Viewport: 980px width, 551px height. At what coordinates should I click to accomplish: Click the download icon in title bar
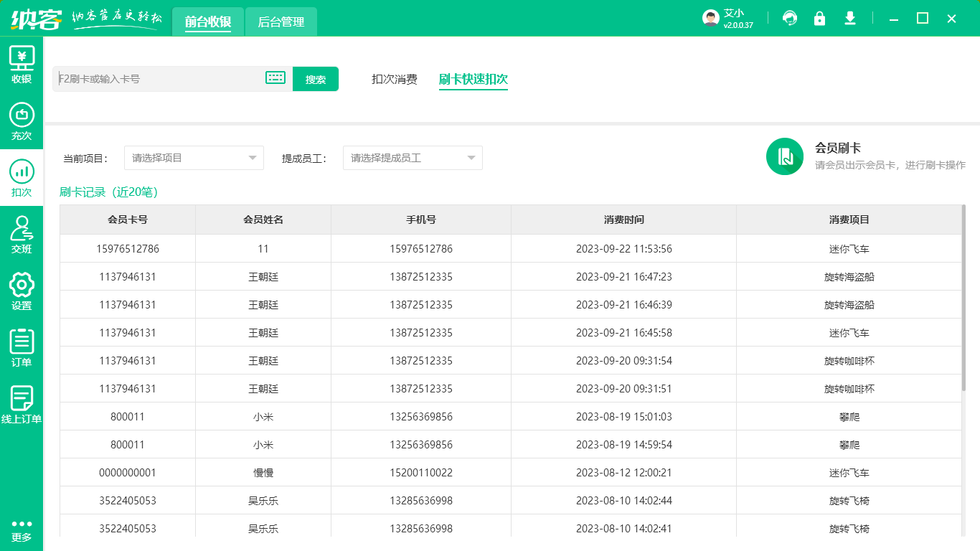[850, 19]
